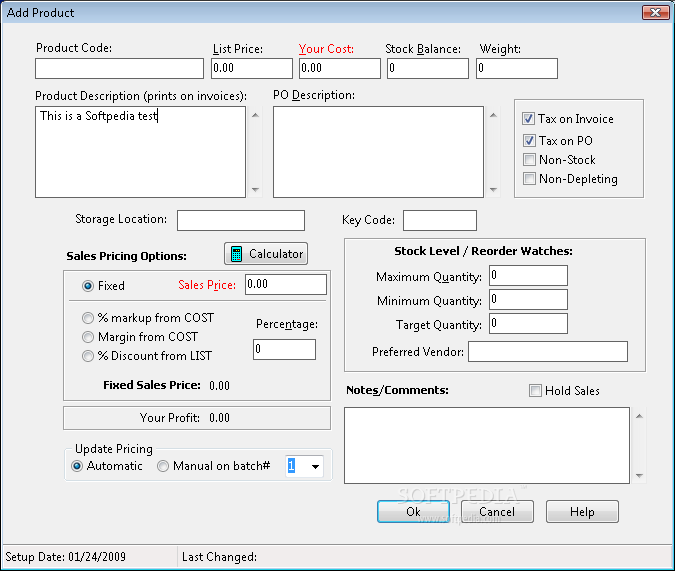Close the Add Product window
Screen dimensions: 675x571
point(655,12)
